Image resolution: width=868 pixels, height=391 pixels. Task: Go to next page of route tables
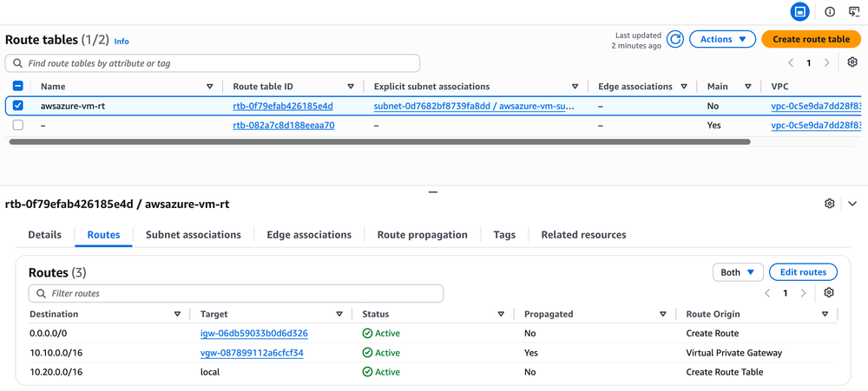[x=826, y=63]
